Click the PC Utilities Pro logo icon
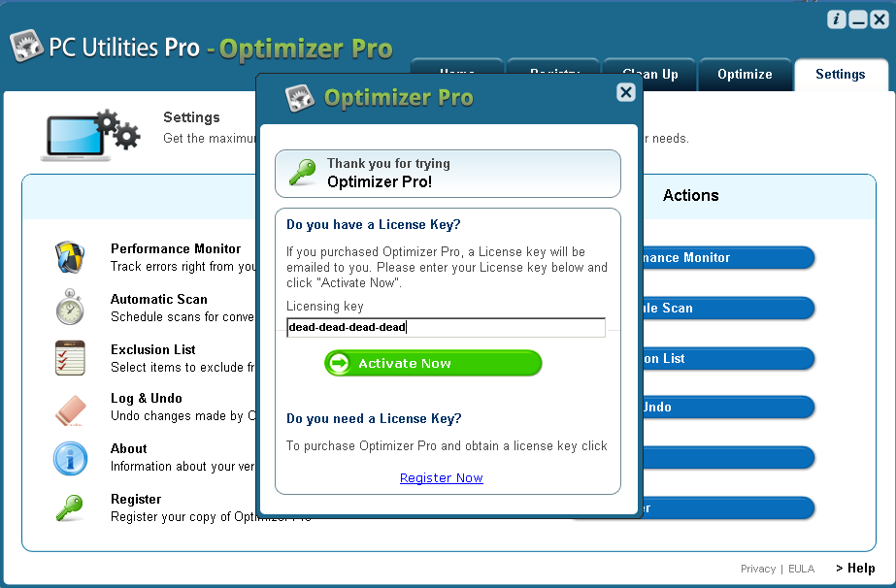 tap(26, 46)
